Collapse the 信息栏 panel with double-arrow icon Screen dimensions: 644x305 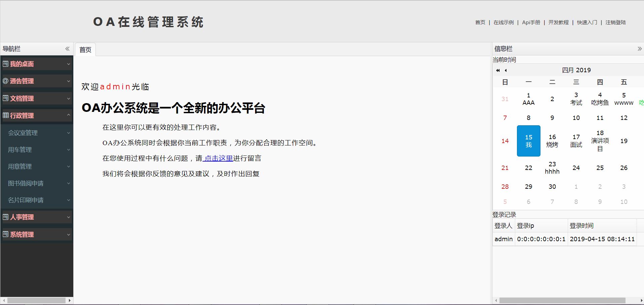(x=639, y=49)
